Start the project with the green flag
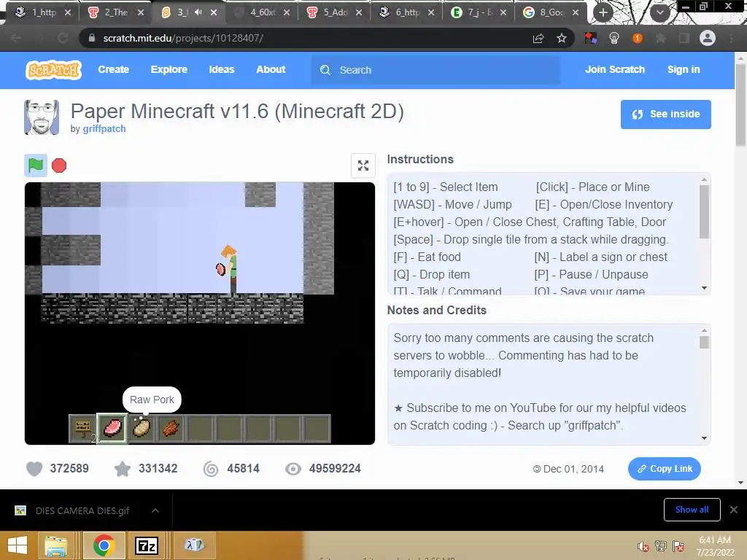The image size is (747, 560). point(36,166)
